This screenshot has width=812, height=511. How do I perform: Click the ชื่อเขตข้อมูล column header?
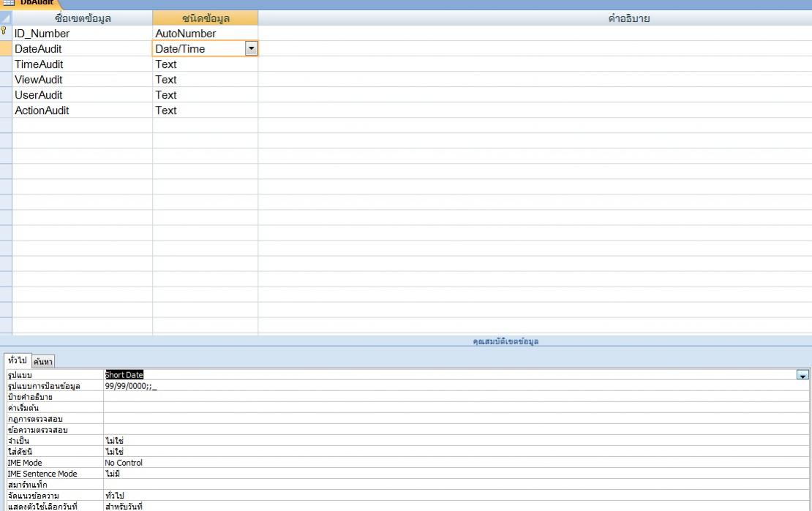point(83,18)
